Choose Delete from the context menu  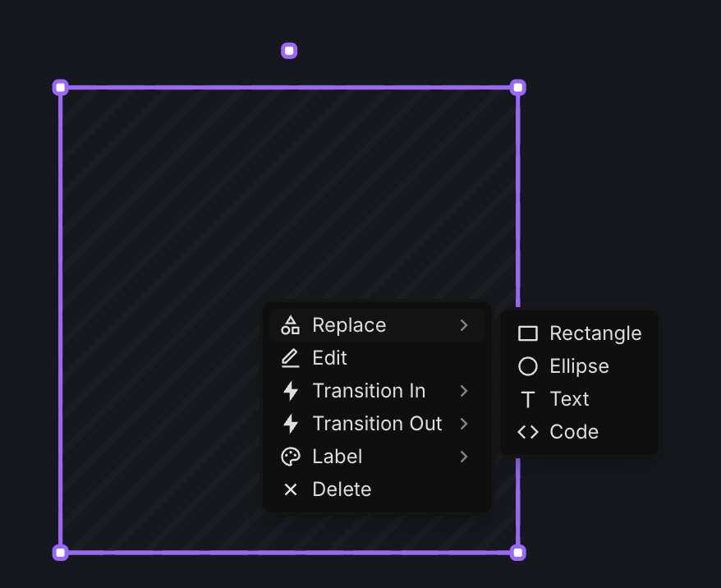(x=342, y=489)
